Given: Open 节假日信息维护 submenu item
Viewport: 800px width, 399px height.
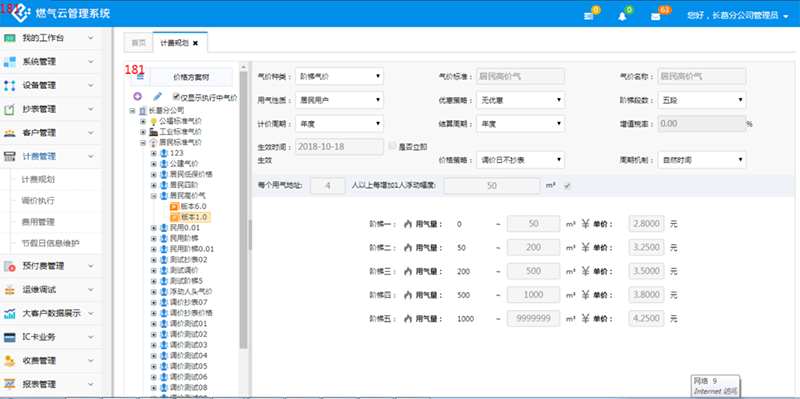Looking at the screenshot, I should [x=51, y=244].
